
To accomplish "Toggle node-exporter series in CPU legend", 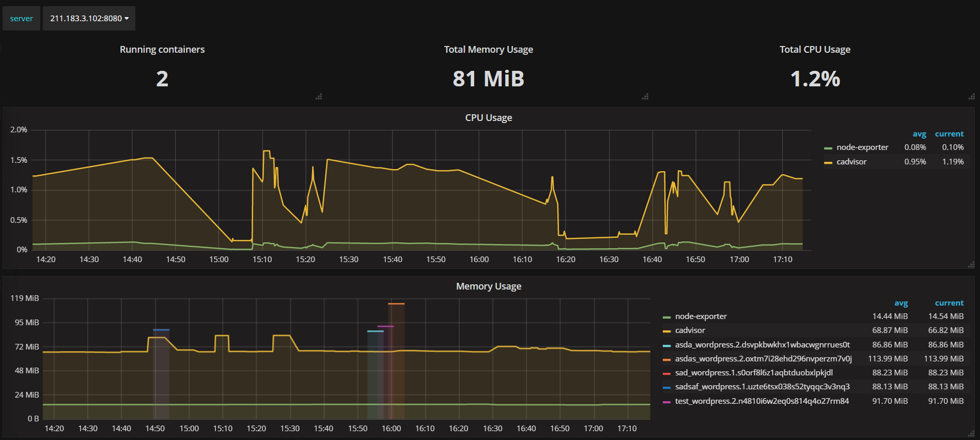I will [862, 147].
